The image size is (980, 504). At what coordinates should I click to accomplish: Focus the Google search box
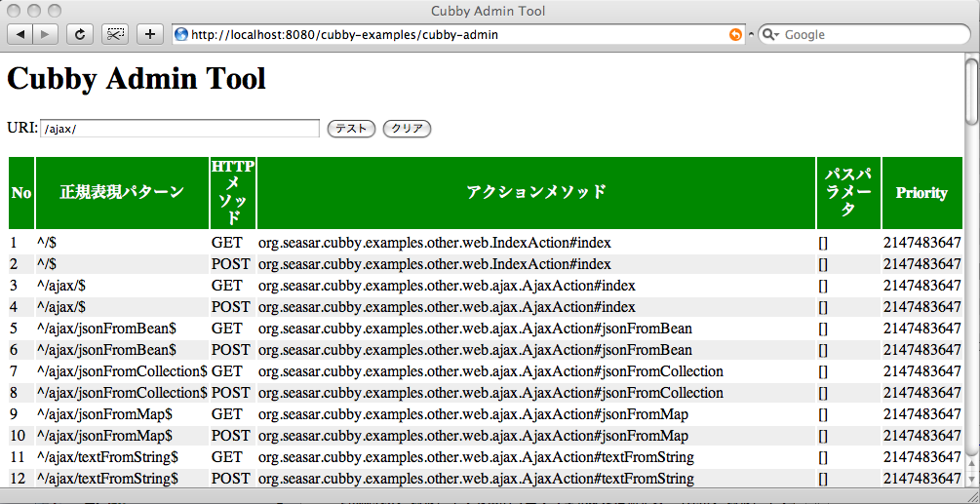coord(868,34)
